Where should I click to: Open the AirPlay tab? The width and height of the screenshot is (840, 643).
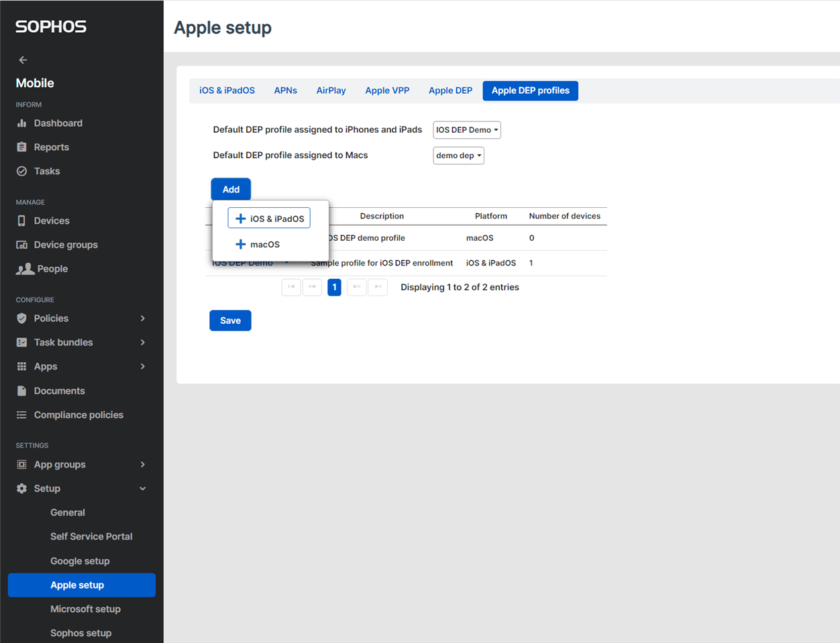(331, 91)
